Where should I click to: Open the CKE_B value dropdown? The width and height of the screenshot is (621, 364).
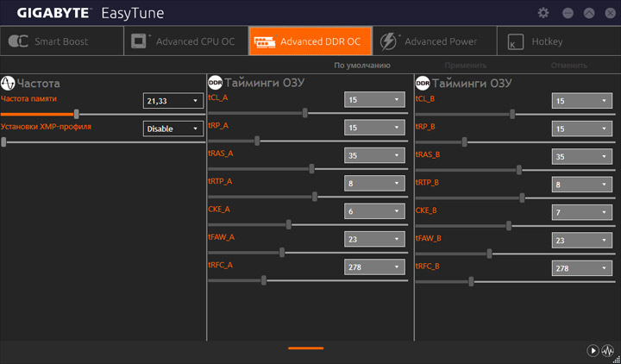pos(582,212)
